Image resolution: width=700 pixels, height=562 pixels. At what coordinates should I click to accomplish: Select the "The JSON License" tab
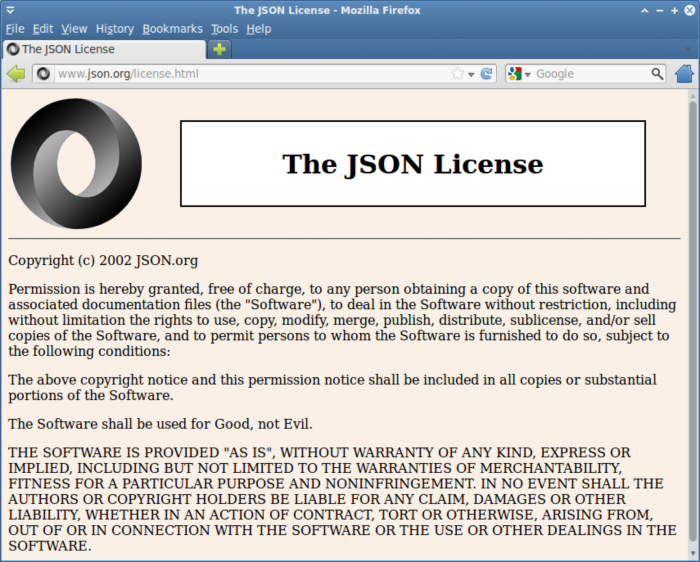105,49
